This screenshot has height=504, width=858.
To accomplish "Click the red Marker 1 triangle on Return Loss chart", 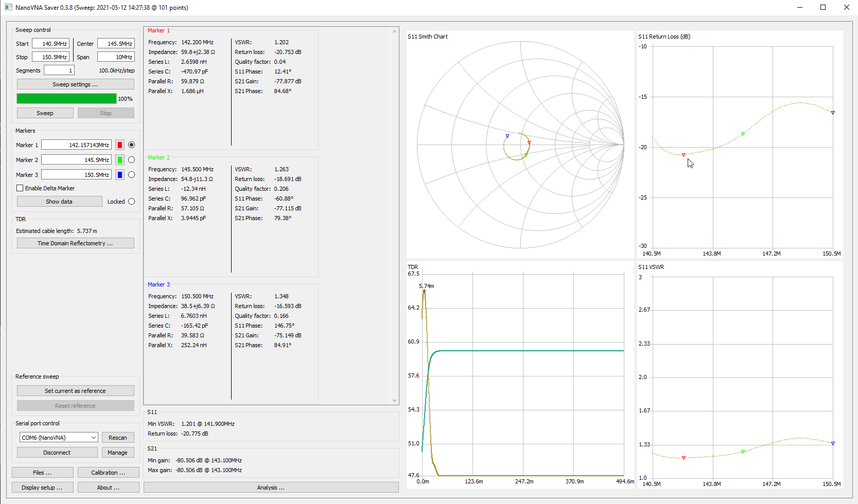I will (x=684, y=154).
